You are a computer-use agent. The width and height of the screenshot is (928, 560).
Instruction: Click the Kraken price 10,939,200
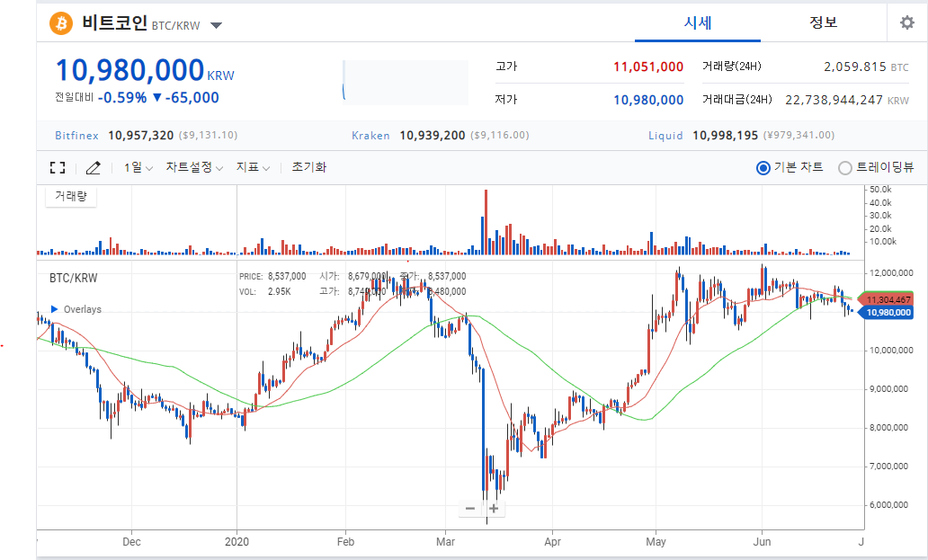[x=432, y=136]
